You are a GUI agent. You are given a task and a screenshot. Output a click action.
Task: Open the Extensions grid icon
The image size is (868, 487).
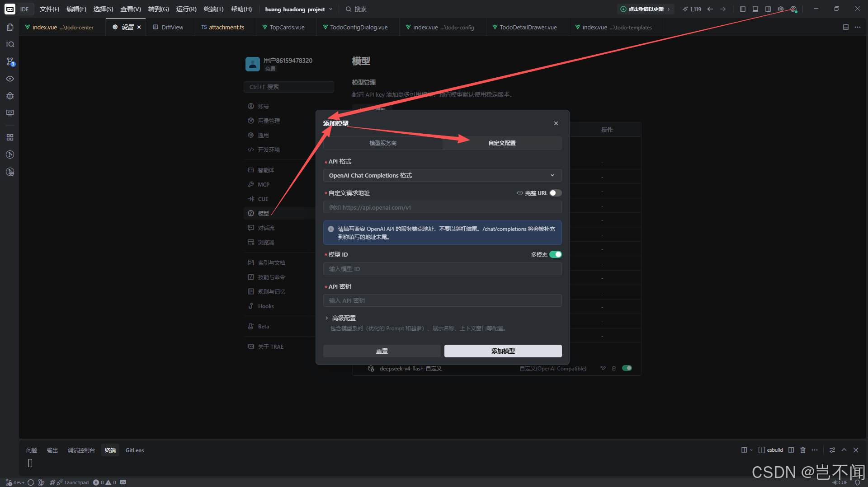[10, 137]
